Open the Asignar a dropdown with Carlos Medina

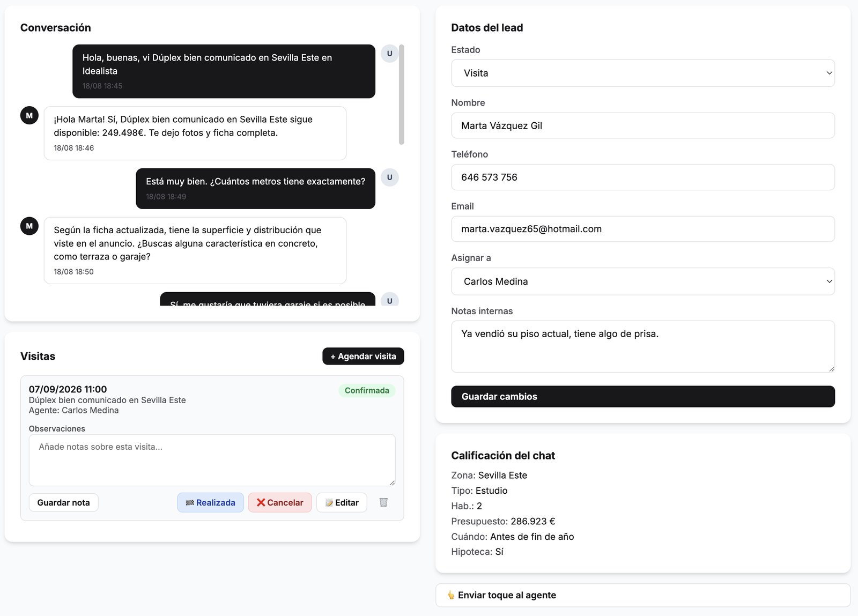coord(643,281)
